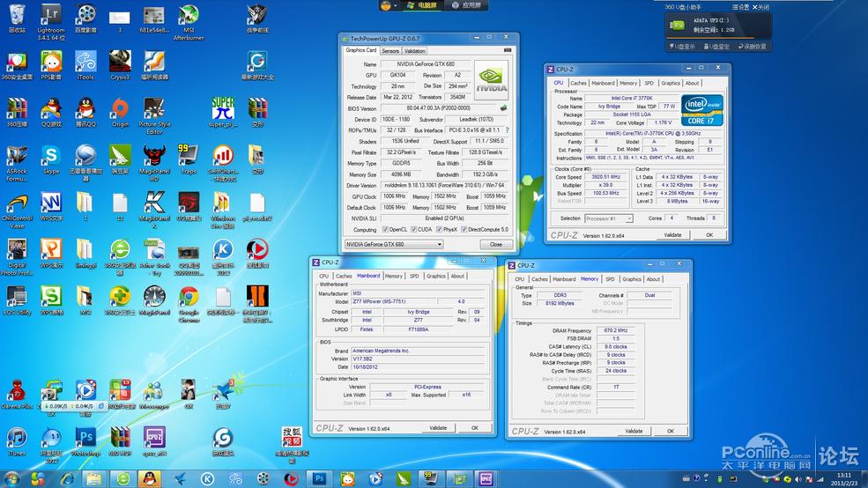
Task: Launch Skype from the desktop
Action: tap(51, 160)
